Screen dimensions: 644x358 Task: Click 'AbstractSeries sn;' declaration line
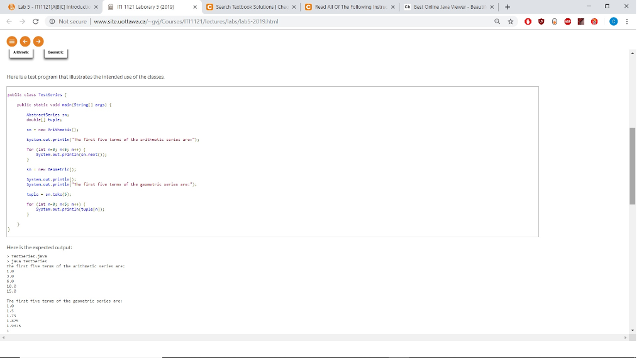[48, 115]
